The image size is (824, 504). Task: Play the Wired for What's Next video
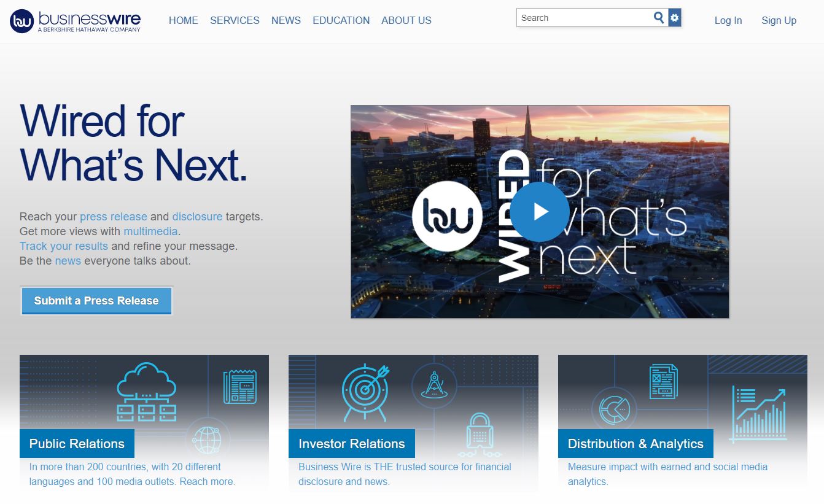click(540, 212)
